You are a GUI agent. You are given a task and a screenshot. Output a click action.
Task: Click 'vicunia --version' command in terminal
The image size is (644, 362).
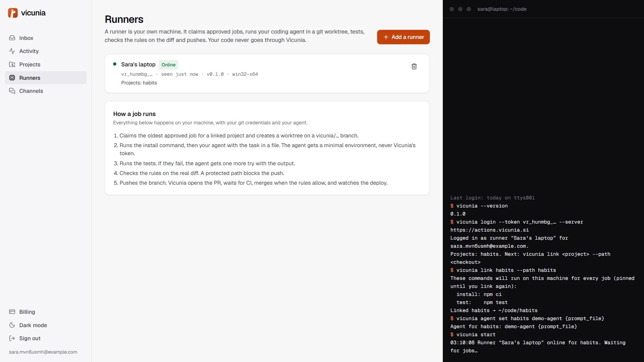[x=482, y=206]
